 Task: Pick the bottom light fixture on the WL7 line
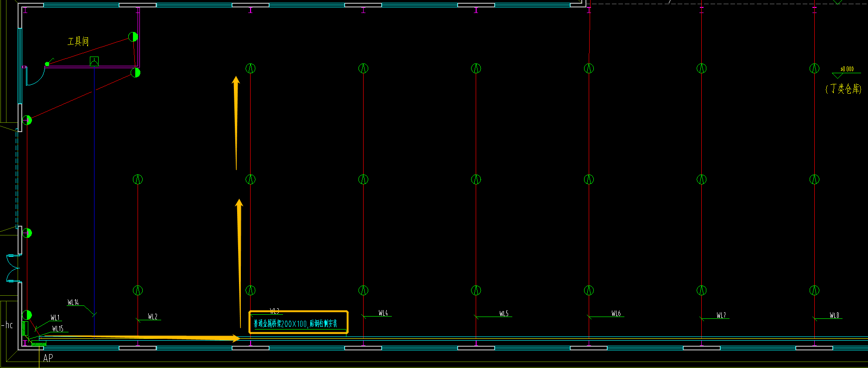click(702, 291)
